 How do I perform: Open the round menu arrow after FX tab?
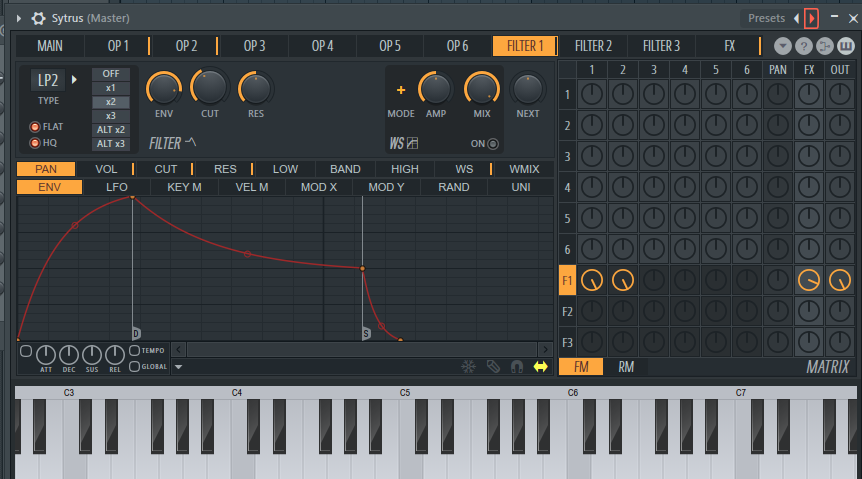coord(783,46)
